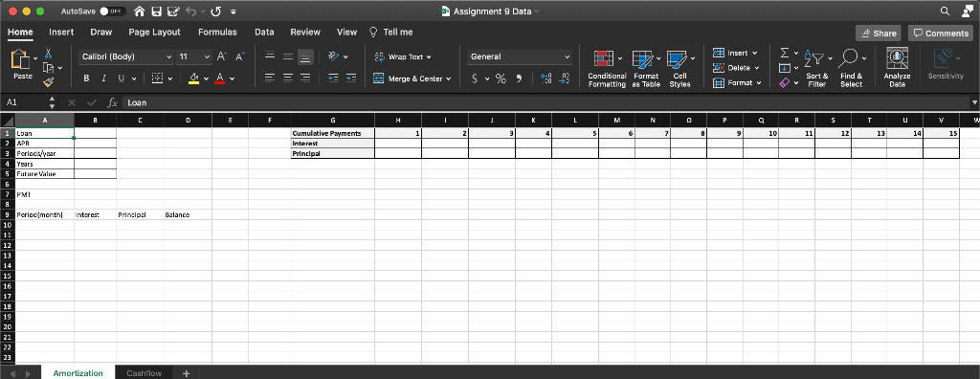Click Increase Decimal icon
The image size is (980, 379).
point(546,78)
